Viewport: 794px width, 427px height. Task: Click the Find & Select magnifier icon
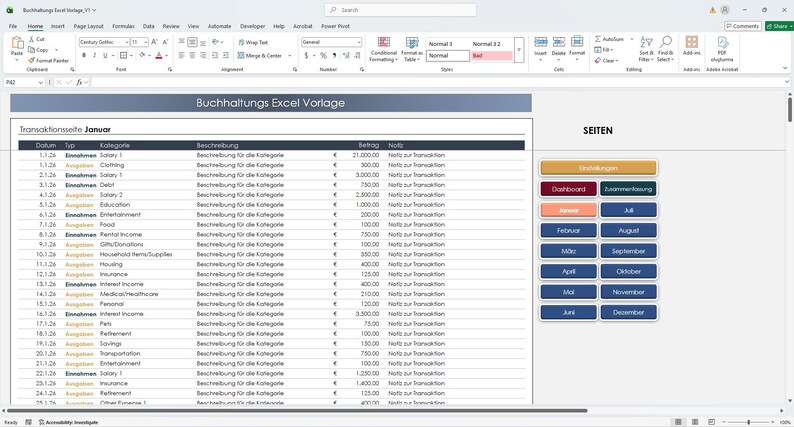[x=666, y=42]
